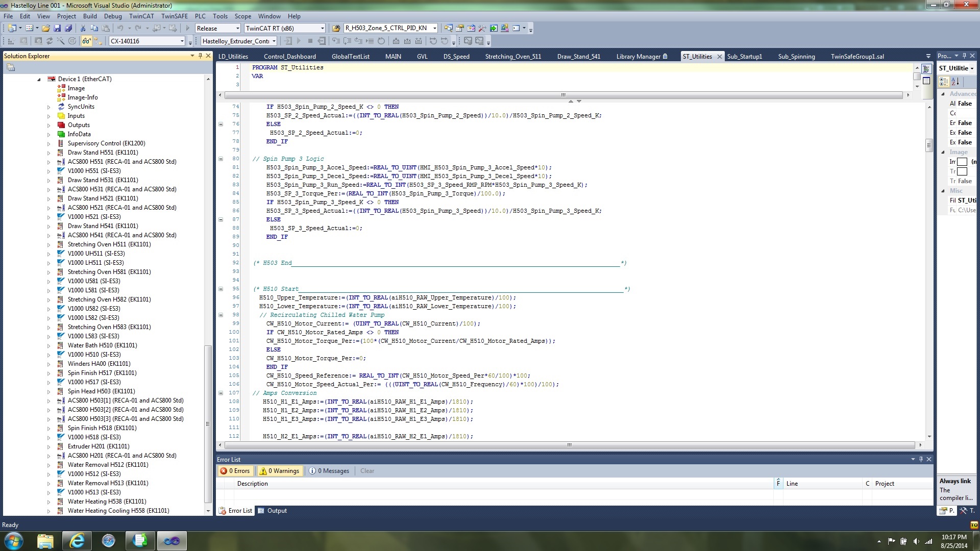Click the editor horizontal scrollbar thumb
980x551 pixels.
(569, 445)
